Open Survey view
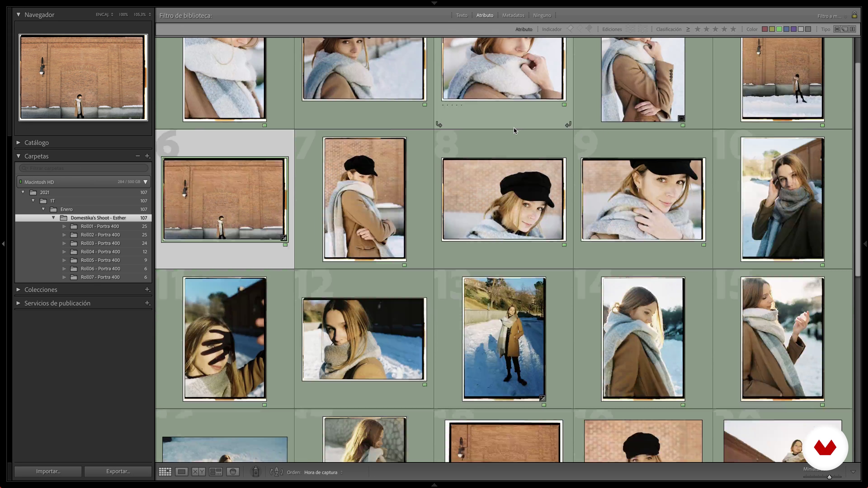The height and width of the screenshot is (488, 868). click(x=216, y=472)
